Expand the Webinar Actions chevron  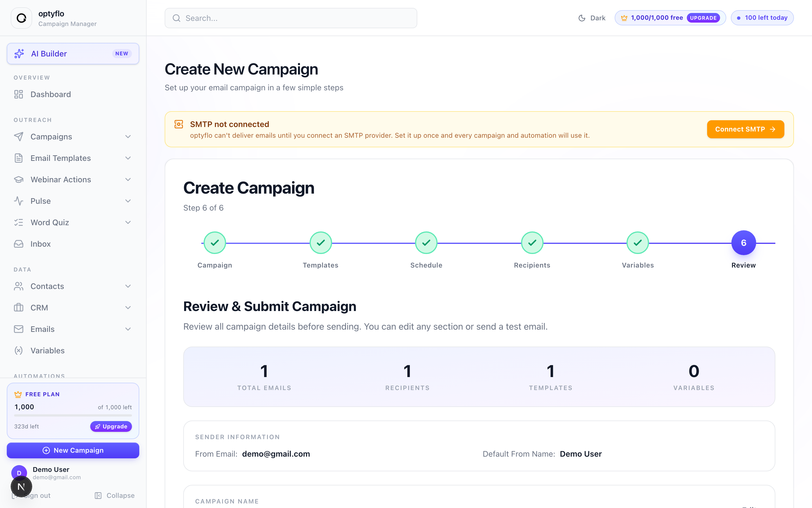(128, 180)
